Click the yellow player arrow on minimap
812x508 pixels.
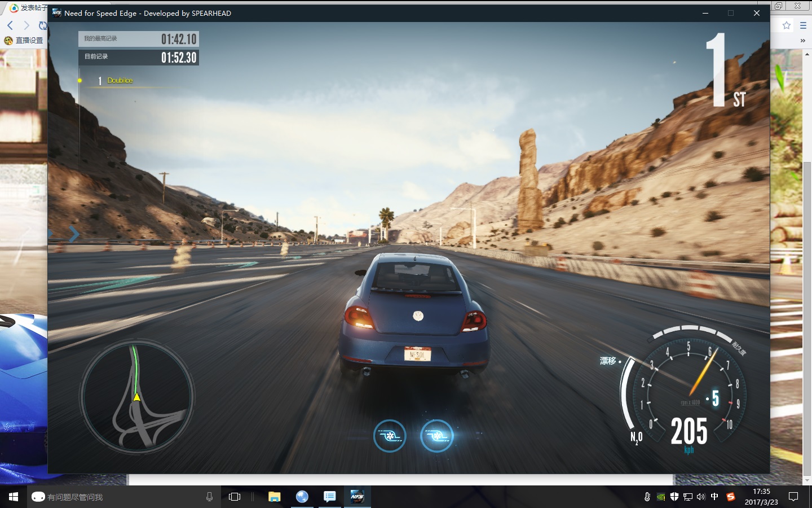pos(136,397)
